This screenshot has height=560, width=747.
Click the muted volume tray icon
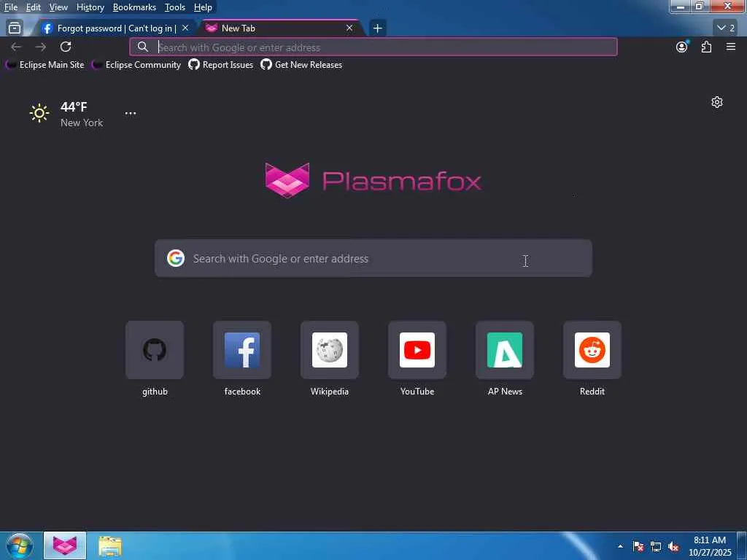coord(673,546)
